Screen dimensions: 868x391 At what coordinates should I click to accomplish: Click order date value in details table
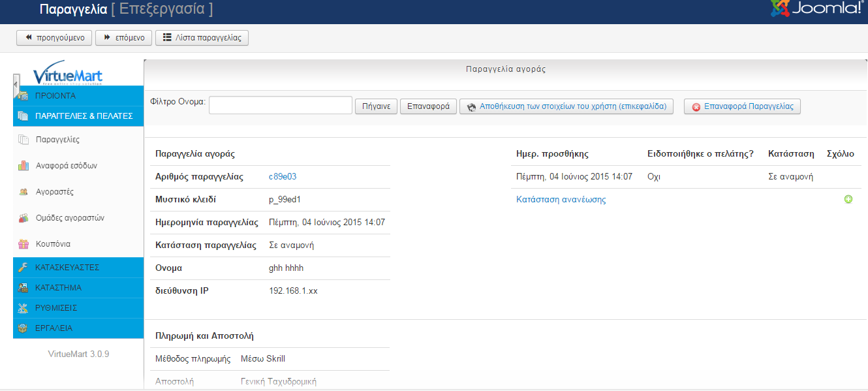pos(327,223)
